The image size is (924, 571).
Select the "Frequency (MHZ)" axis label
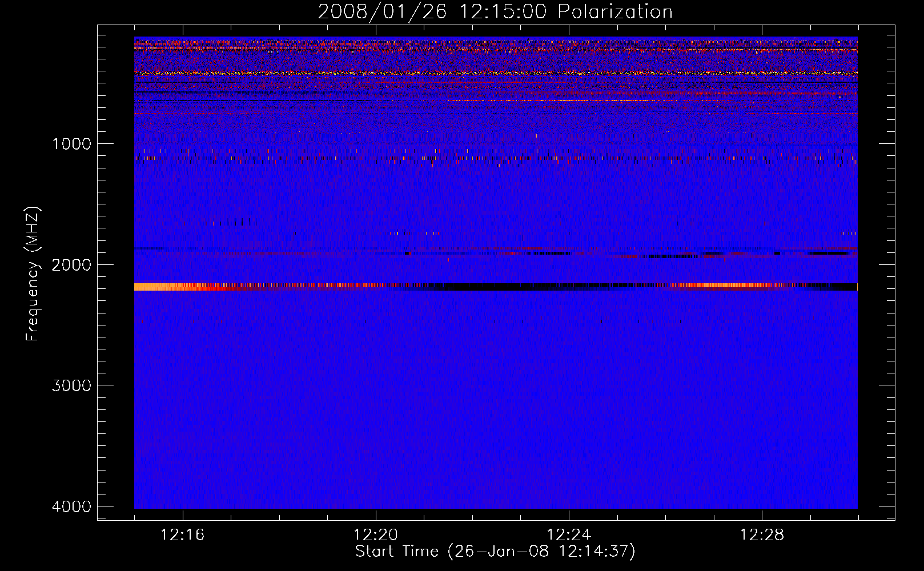(x=33, y=274)
